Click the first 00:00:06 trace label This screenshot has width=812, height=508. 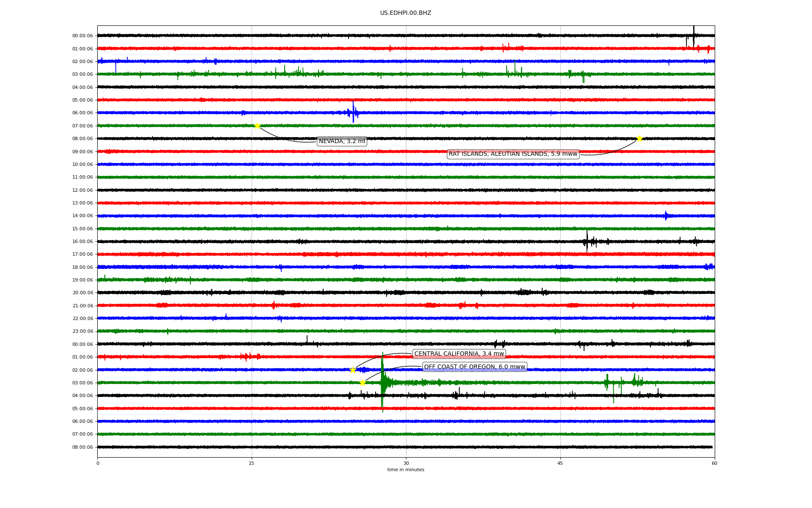pos(82,36)
